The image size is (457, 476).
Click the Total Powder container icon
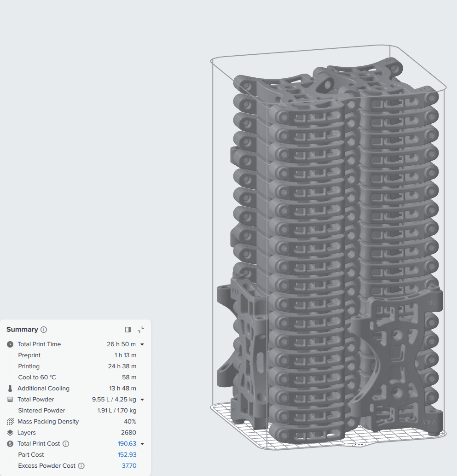10,400
